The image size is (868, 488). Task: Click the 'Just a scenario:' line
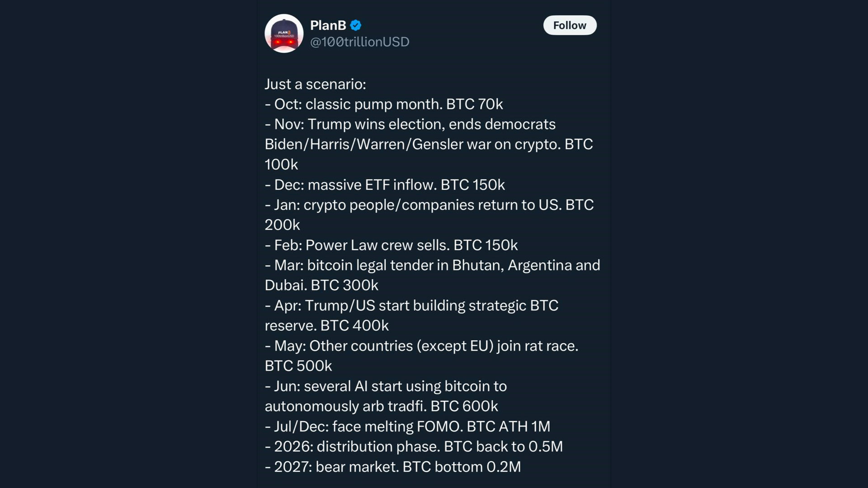pyautogui.click(x=315, y=84)
